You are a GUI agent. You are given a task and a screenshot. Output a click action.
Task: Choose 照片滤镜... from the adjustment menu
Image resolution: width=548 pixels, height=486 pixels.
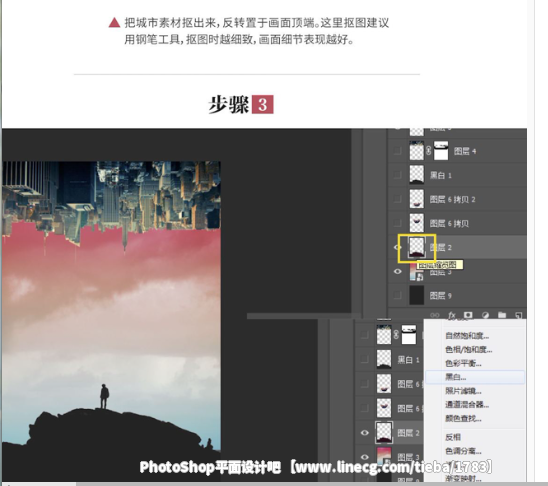(463, 391)
